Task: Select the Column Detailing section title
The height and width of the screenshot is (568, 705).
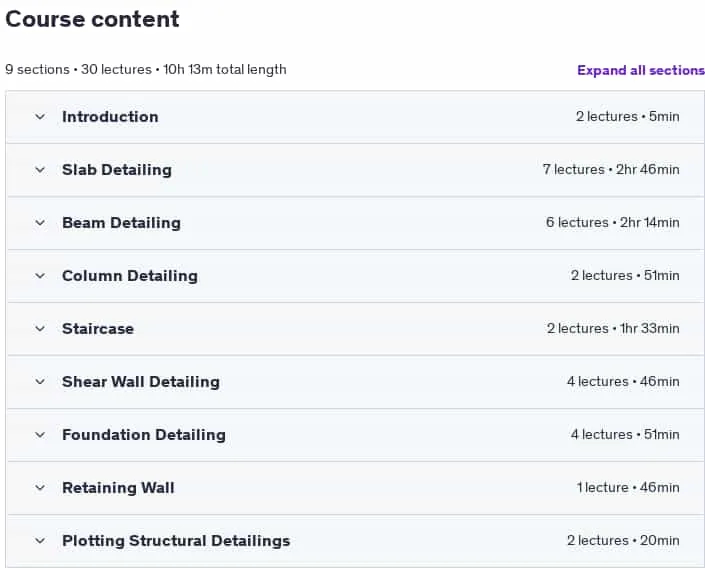Action: 130,276
